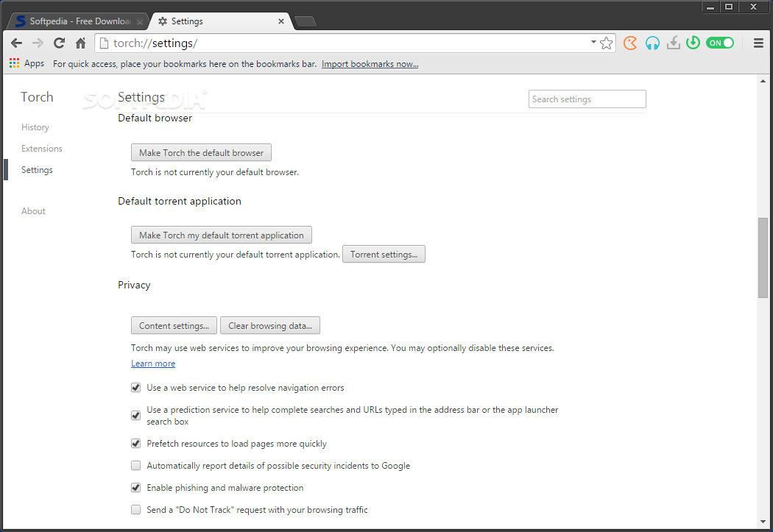Open History in the sidebar

click(35, 127)
